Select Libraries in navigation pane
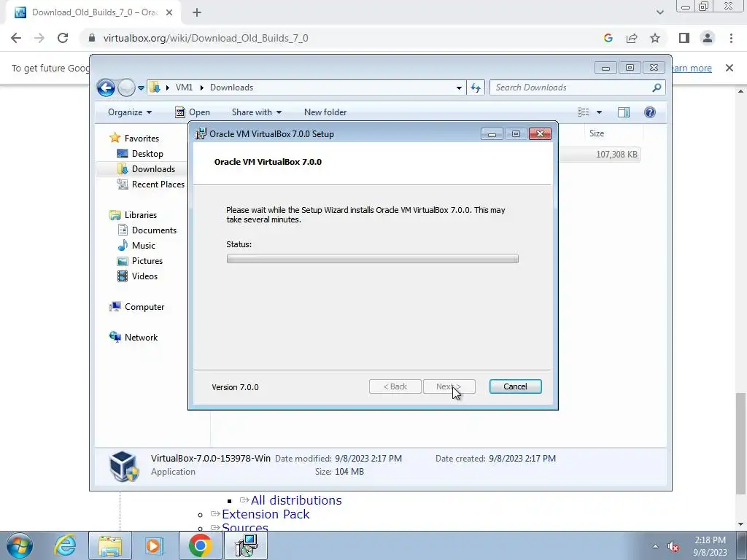 [x=133, y=215]
